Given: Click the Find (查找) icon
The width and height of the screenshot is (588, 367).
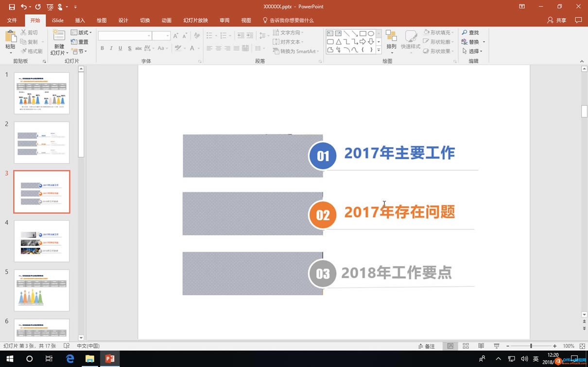Looking at the screenshot, I should point(472,33).
